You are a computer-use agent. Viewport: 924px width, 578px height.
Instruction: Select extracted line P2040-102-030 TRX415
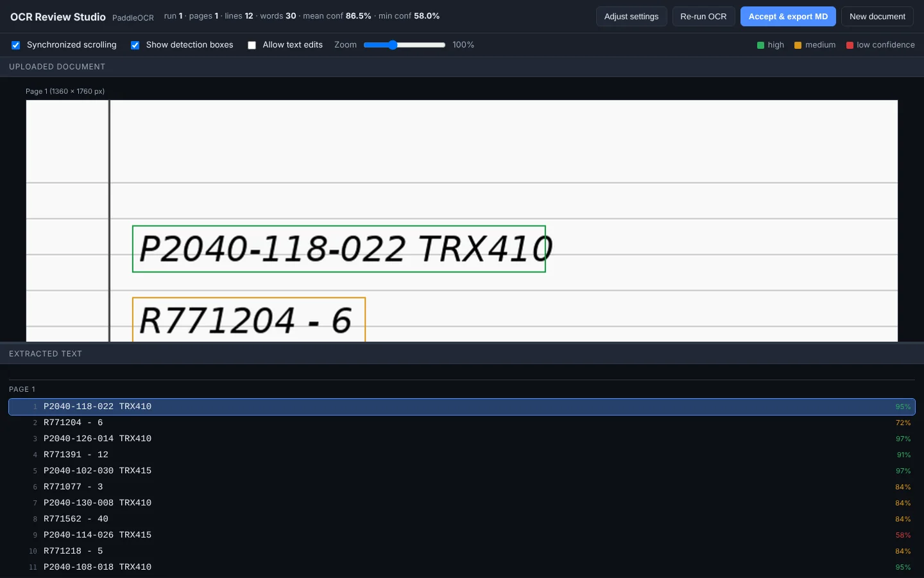click(462, 471)
